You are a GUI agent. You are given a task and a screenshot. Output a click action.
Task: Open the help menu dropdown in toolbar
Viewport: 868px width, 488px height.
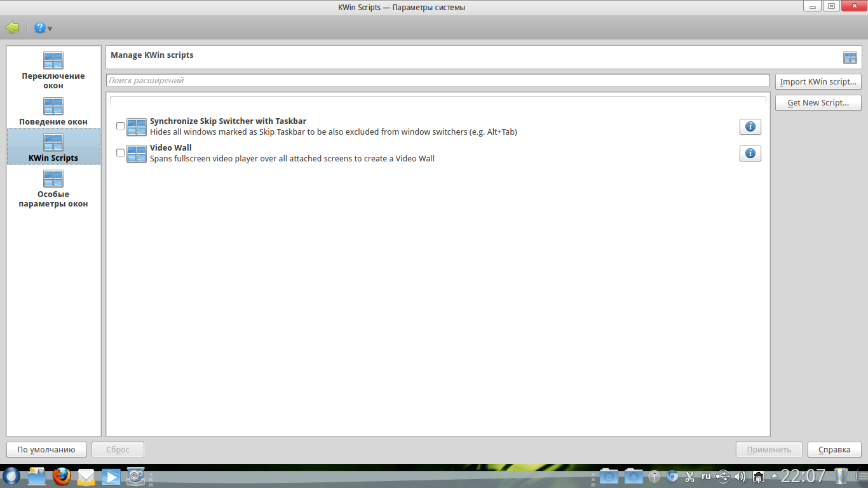[43, 28]
